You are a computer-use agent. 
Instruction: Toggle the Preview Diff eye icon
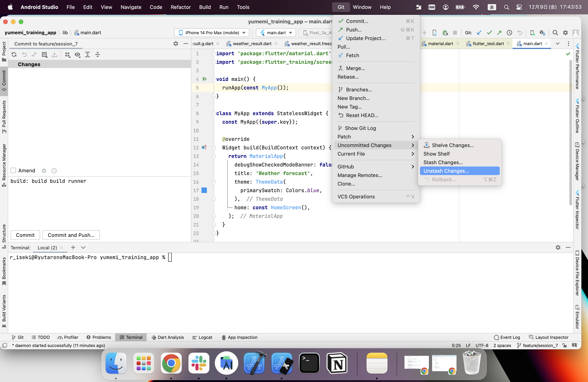tap(77, 55)
